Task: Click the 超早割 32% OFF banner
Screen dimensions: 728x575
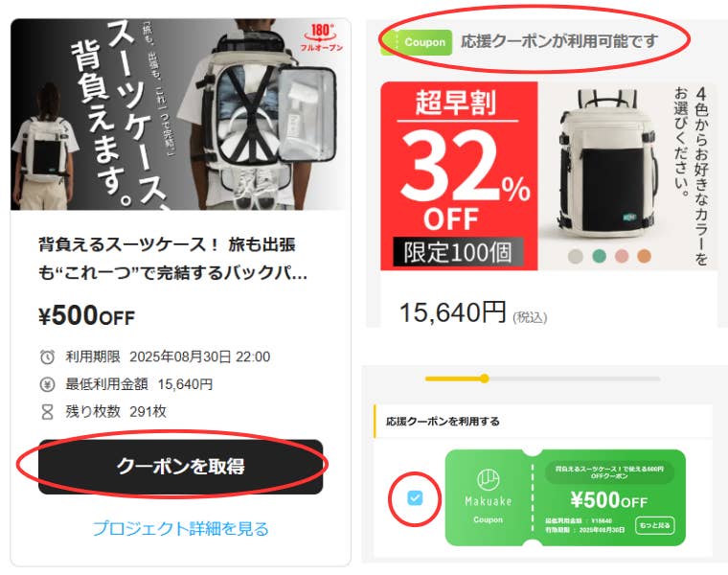Action: tap(459, 176)
